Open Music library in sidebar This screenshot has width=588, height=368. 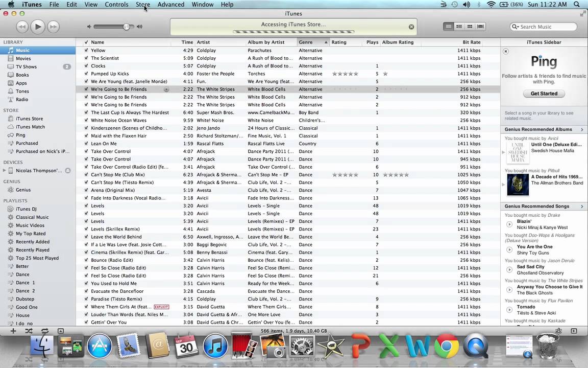click(37, 50)
